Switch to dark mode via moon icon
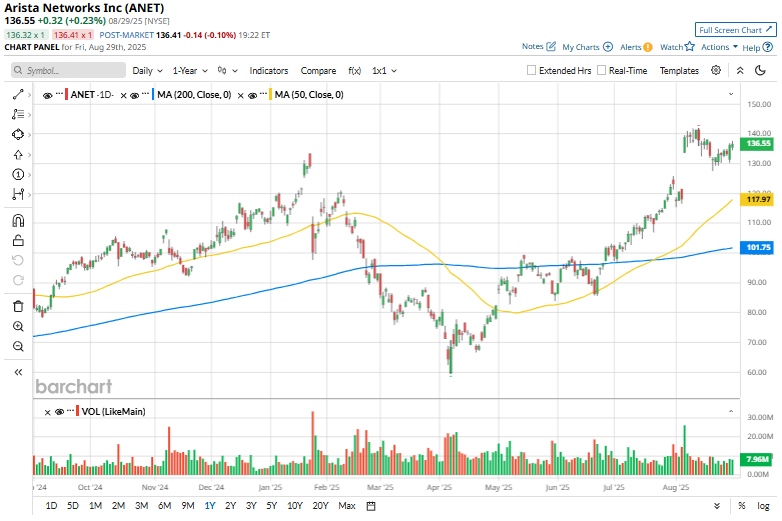 760,70
